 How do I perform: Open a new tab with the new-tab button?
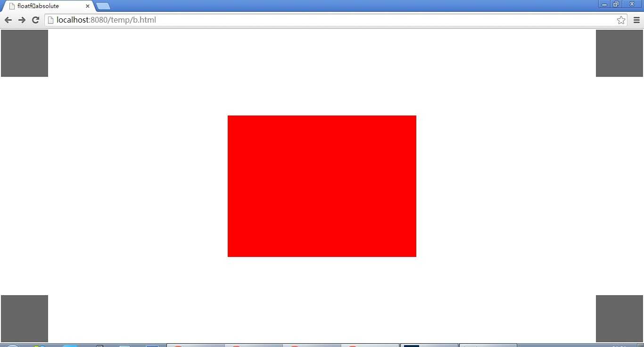[x=103, y=6]
